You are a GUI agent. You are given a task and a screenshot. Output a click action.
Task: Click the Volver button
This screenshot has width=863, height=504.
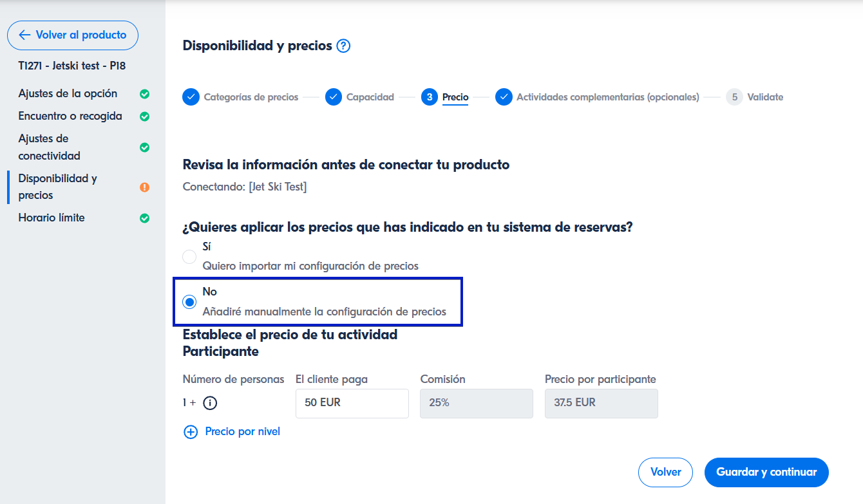(665, 472)
